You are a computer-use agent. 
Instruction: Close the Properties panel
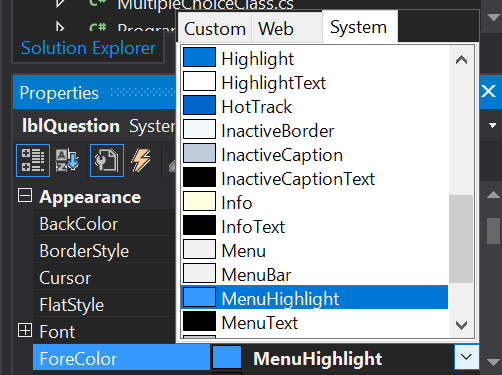(489, 91)
